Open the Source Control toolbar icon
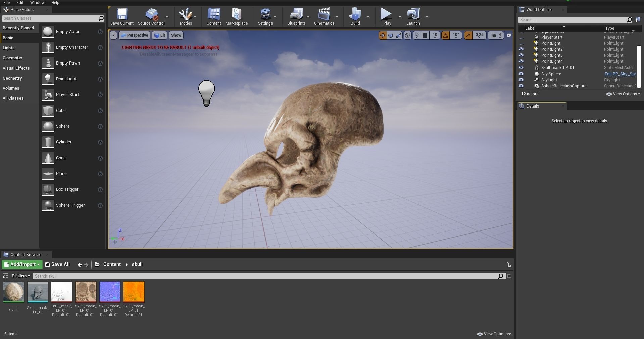This screenshot has width=644, height=339. 151,14
